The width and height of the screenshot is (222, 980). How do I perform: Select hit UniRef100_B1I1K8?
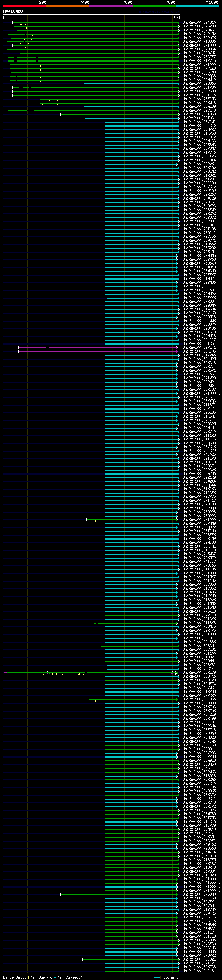point(199,436)
